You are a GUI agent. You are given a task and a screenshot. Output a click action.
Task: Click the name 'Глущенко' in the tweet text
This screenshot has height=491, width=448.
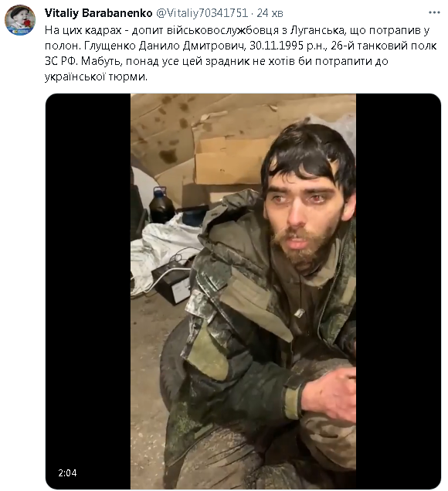point(110,46)
